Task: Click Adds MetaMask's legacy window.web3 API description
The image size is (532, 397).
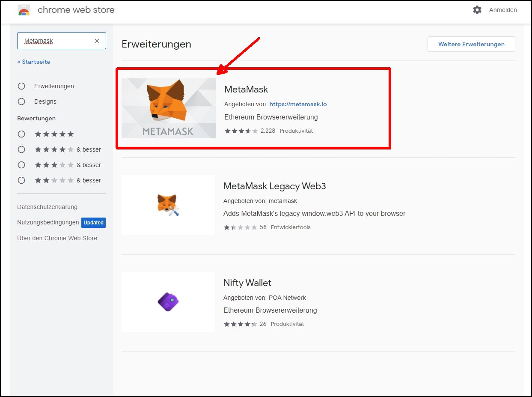Action: tap(314, 213)
